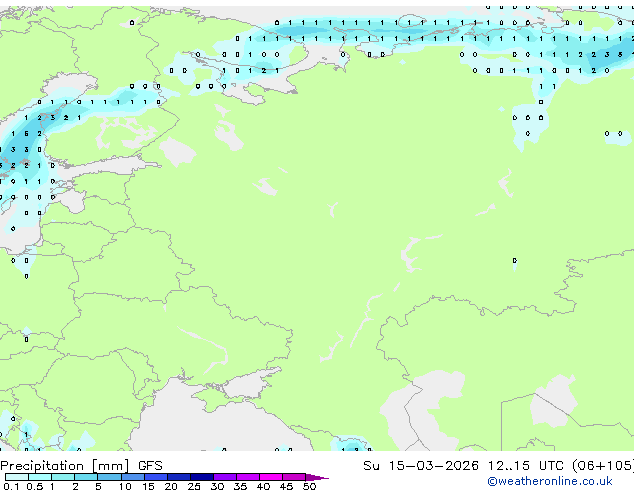The image size is (634, 490).
Task: Open the weatheronline.co.uk copyright link
Action: pyautogui.click(x=550, y=481)
